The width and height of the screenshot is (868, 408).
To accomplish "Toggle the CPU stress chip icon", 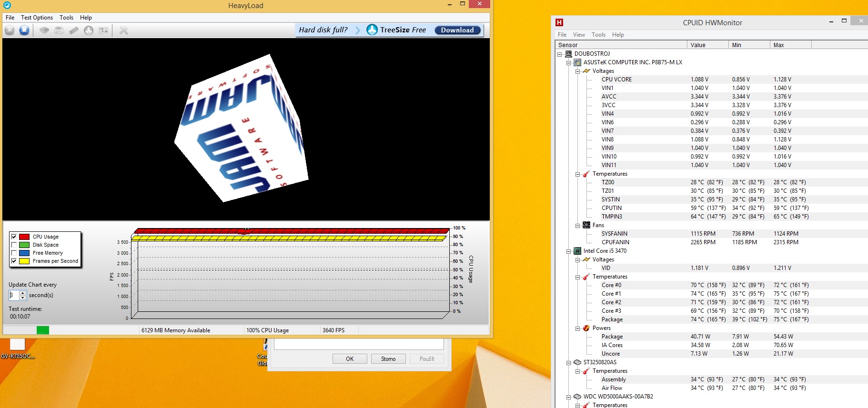I will (x=44, y=30).
